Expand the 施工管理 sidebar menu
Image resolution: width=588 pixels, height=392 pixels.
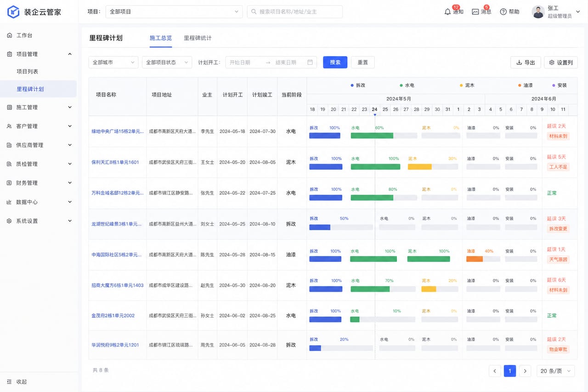[39, 108]
